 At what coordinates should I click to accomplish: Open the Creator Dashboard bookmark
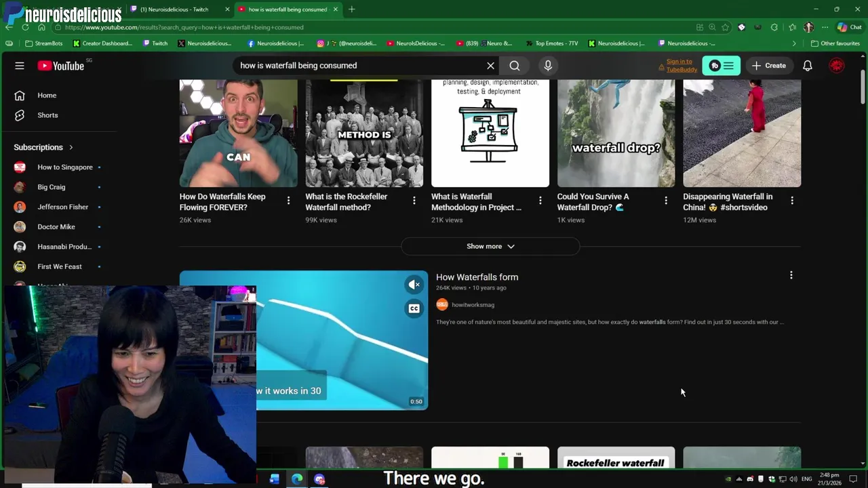[103, 43]
